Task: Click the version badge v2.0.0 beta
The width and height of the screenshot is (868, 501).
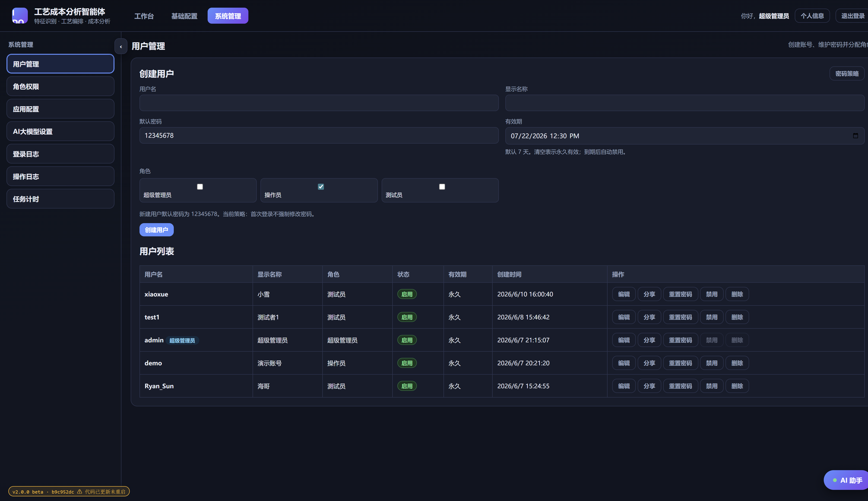Action: pyautogui.click(x=69, y=491)
